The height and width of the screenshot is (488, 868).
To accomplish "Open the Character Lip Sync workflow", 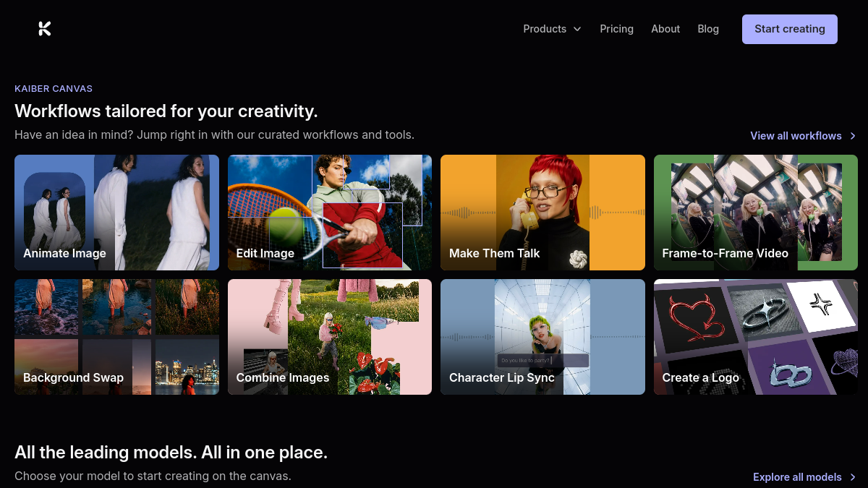I will 542,337.
